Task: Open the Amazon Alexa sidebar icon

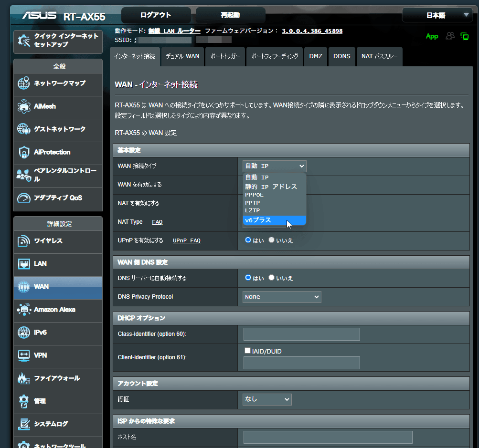Action: [24, 310]
